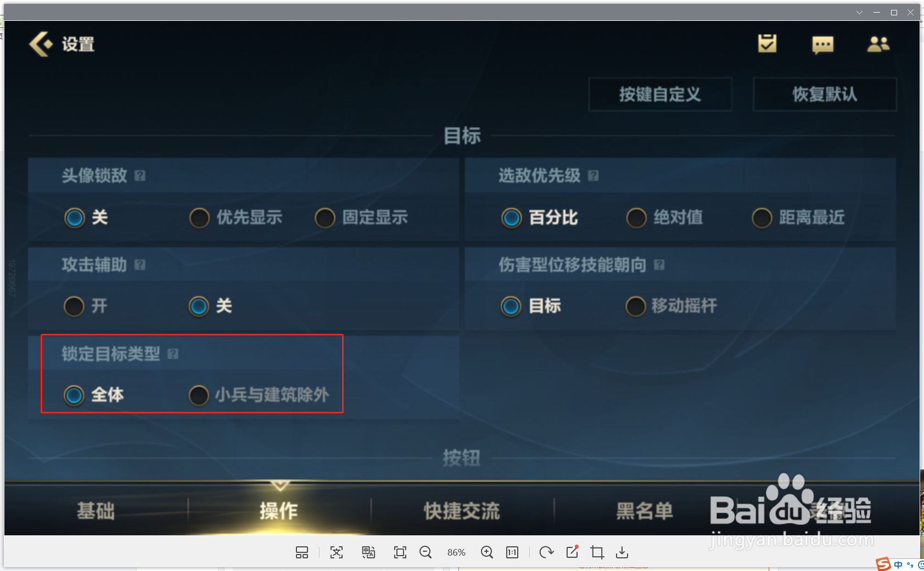Open the chat message icon

822,44
